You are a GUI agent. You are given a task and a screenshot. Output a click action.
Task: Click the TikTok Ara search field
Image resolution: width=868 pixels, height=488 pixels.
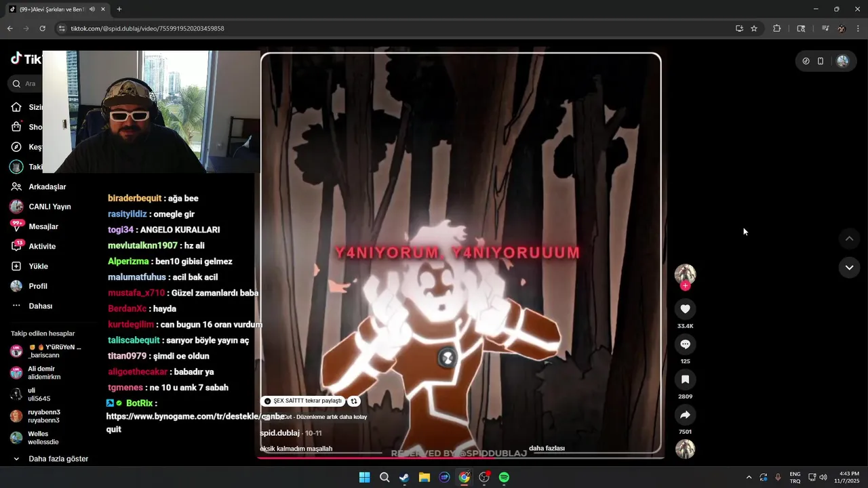25,83
